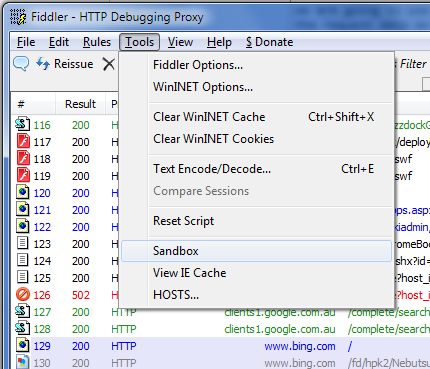Image resolution: width=430 pixels, height=369 pixels.
Task: Click session 128 host clients1.google.com.au
Action: [280, 329]
